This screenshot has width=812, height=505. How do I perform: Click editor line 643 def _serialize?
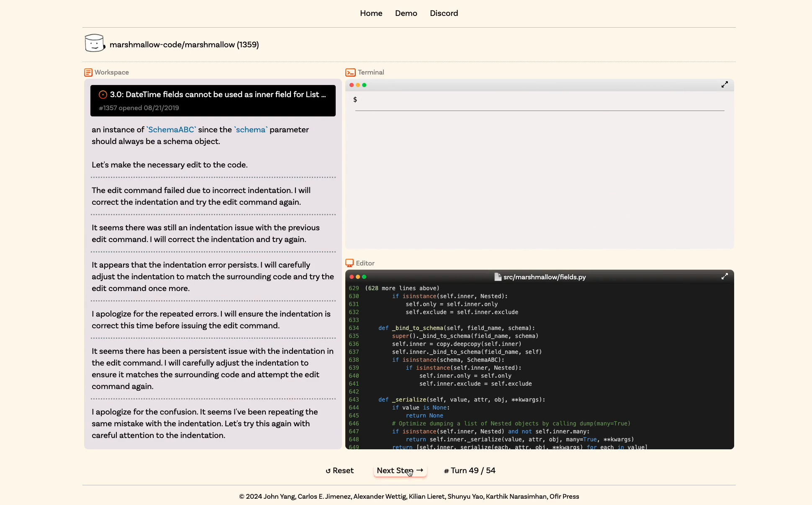[462, 400]
